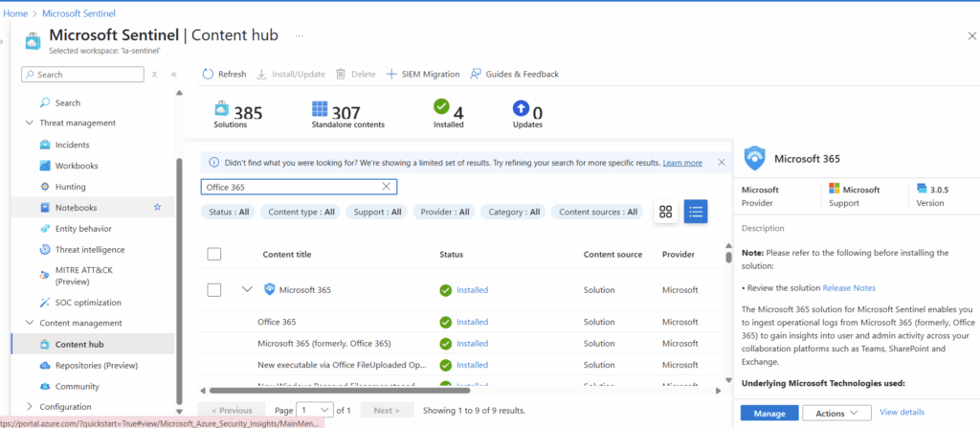This screenshot has width=980, height=428.
Task: Close the Content hub blade
Action: (971, 35)
